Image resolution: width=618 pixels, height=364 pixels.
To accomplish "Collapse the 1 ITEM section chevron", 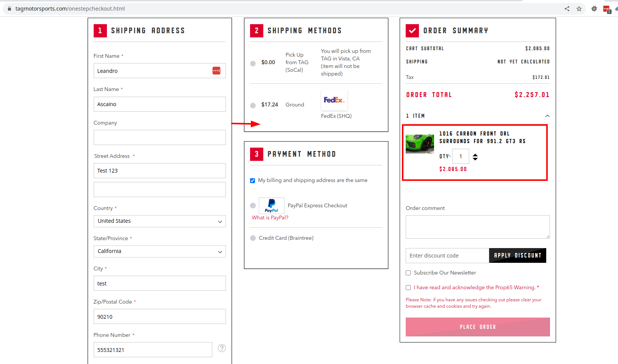I will pyautogui.click(x=547, y=116).
